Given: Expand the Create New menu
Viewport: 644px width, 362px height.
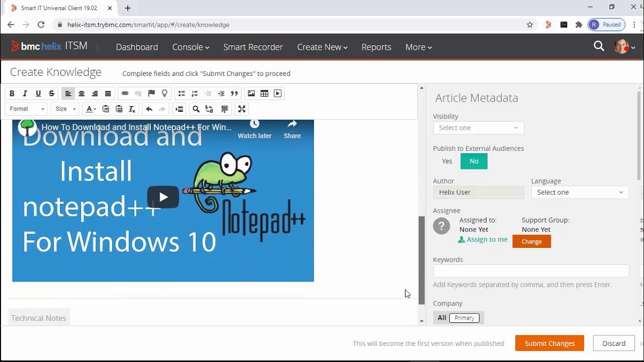Looking at the screenshot, I should click(x=322, y=47).
